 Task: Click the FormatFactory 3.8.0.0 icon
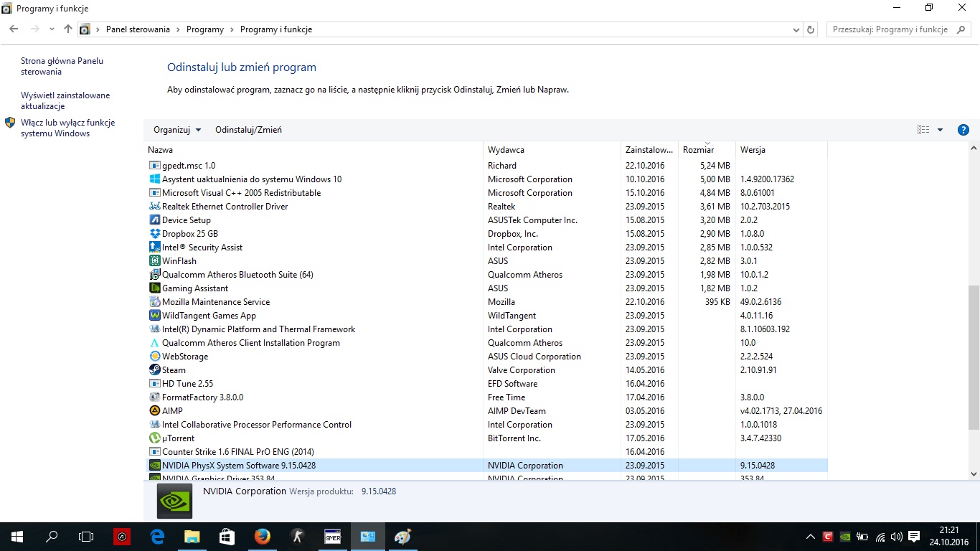pos(154,397)
